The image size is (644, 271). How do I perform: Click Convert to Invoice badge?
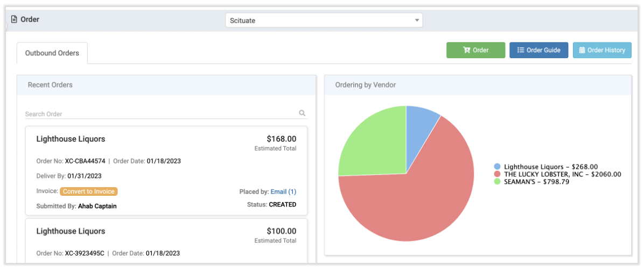coord(88,191)
